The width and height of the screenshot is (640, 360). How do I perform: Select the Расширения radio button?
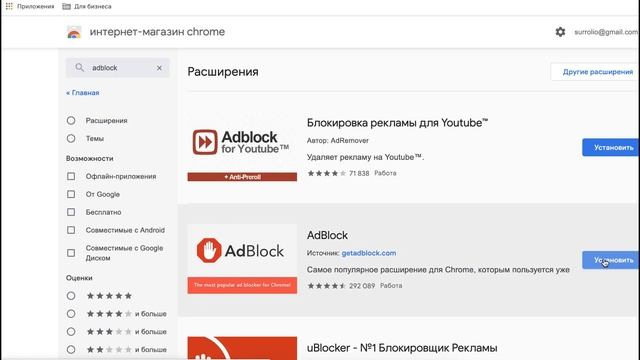(71, 120)
